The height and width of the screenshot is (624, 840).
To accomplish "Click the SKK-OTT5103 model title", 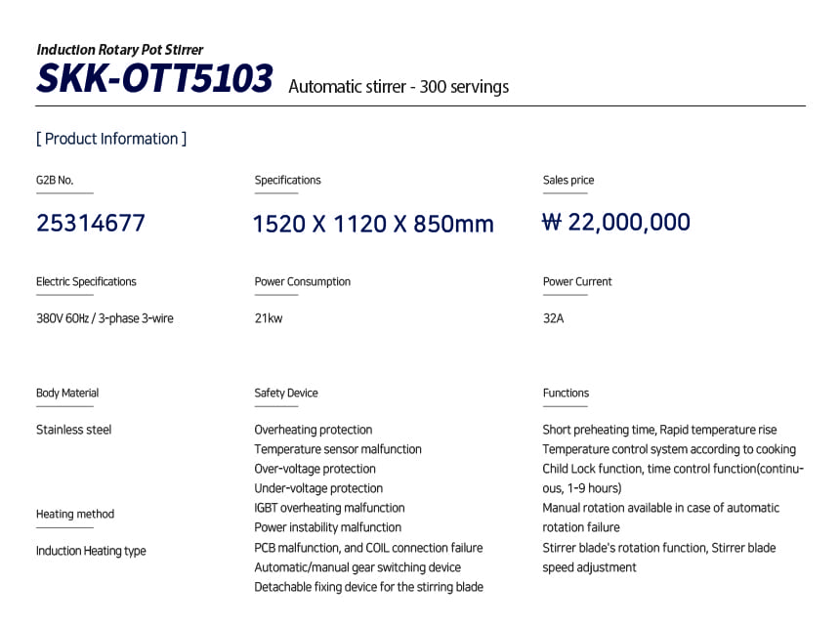I will [x=154, y=79].
